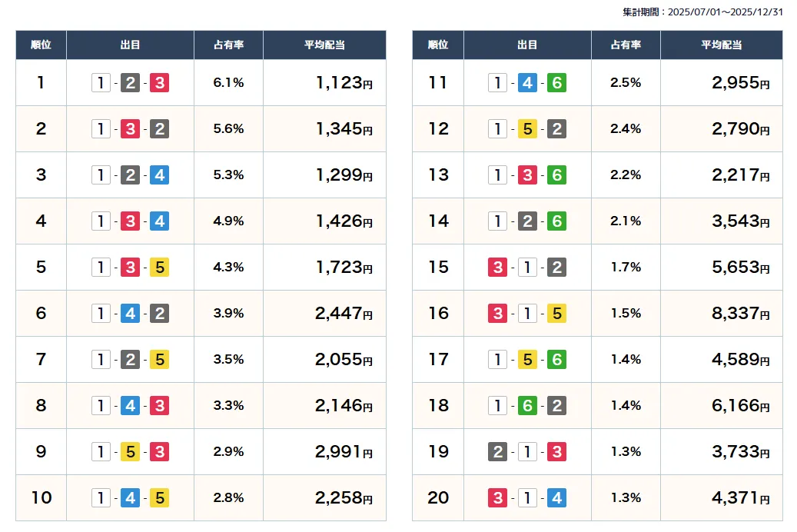Click the right table's 平均配当 column header
This screenshot has height=532, width=797.
click(x=721, y=45)
